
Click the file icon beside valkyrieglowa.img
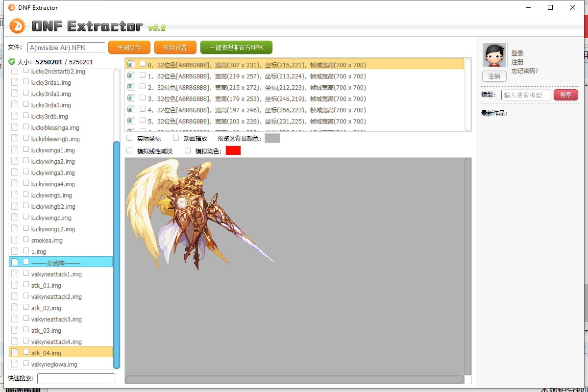pyautogui.click(x=15, y=364)
